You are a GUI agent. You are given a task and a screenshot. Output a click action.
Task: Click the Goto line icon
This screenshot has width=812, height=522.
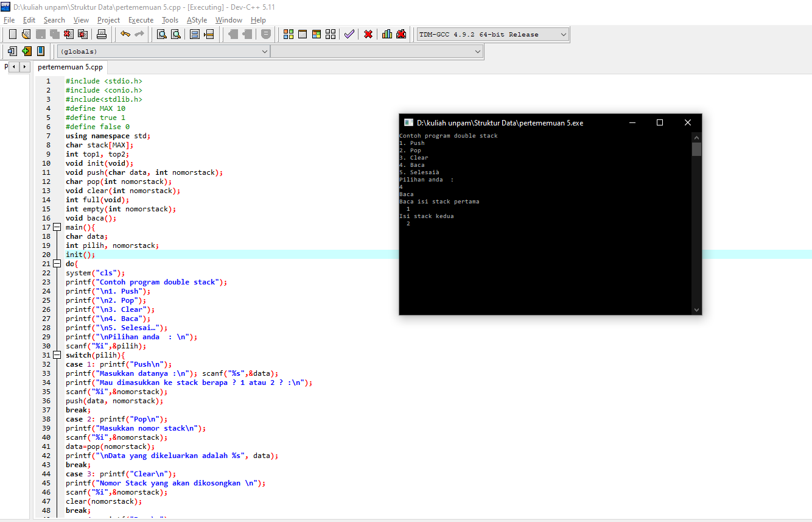(x=209, y=34)
